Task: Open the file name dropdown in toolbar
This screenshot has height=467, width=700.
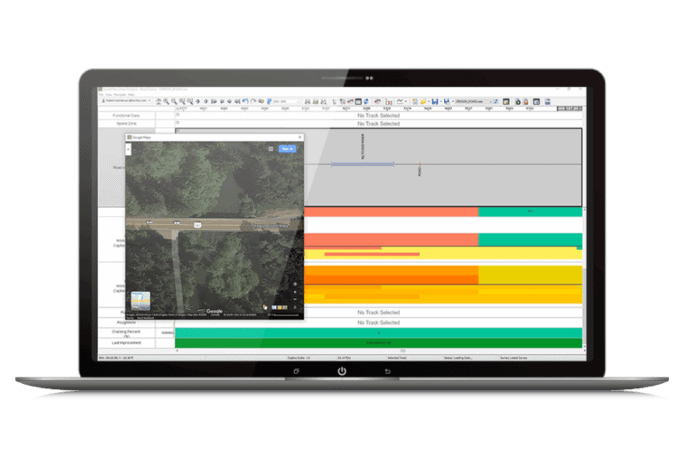Action: pyautogui.click(x=476, y=101)
